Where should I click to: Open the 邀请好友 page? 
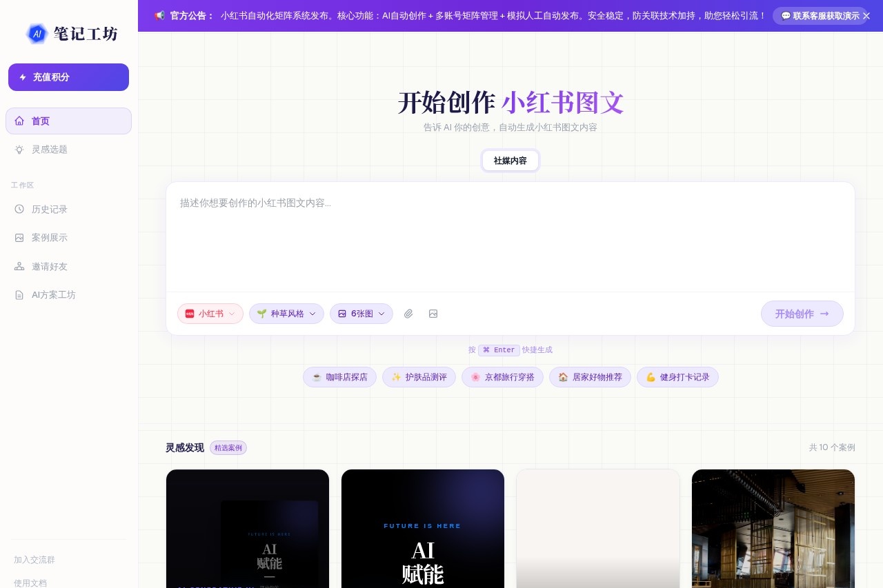coord(48,266)
